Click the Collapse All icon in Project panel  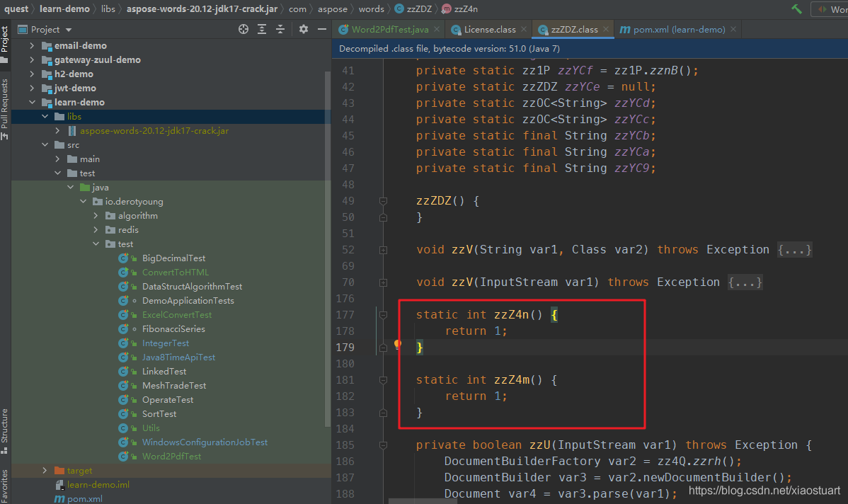[x=280, y=29]
